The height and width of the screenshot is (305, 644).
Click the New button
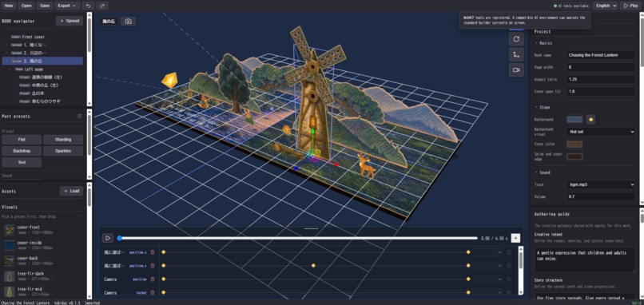[9, 6]
